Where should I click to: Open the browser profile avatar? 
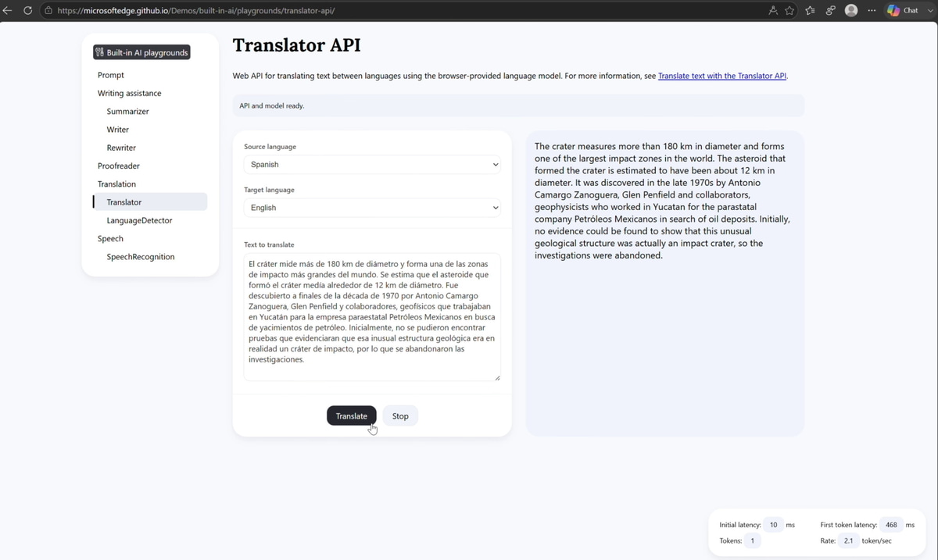pos(851,11)
